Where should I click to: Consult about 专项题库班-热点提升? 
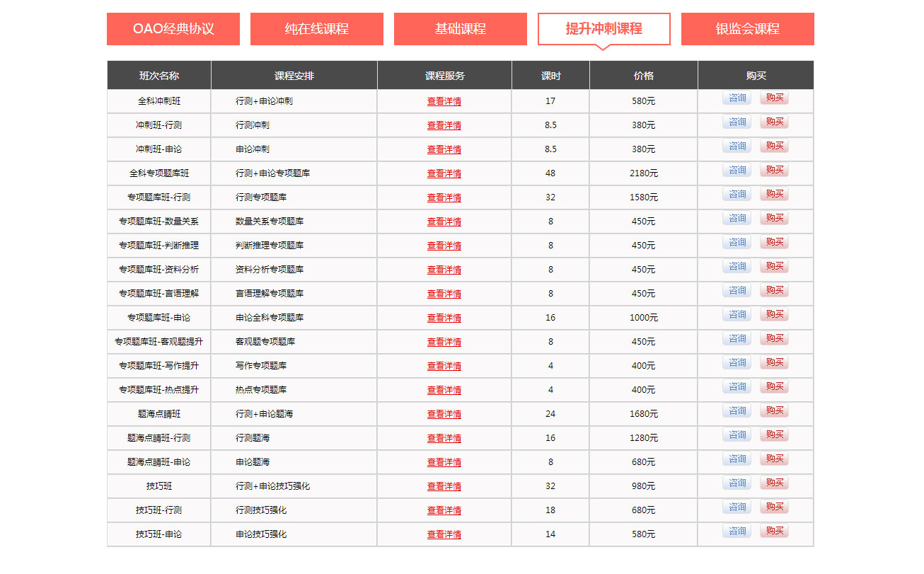point(737,386)
